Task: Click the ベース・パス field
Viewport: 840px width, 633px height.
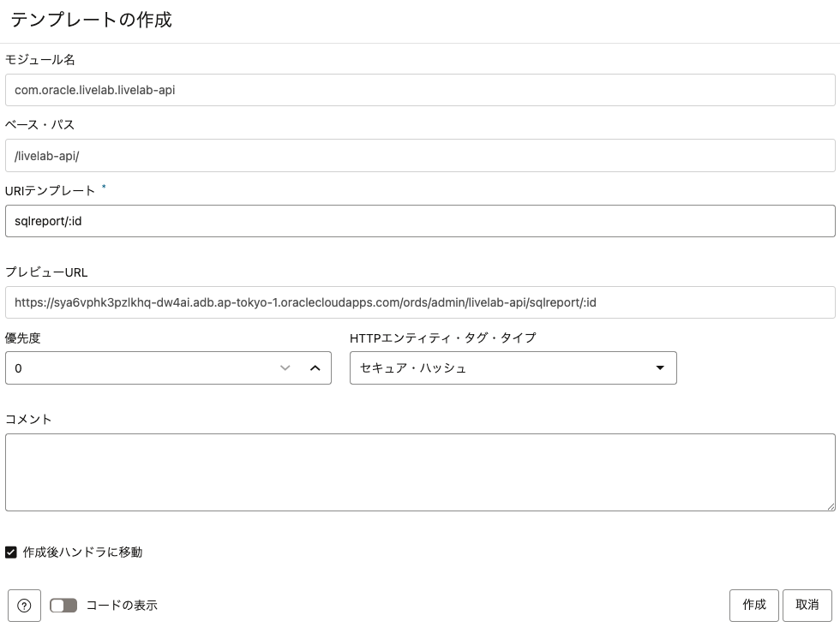Action: coord(420,156)
